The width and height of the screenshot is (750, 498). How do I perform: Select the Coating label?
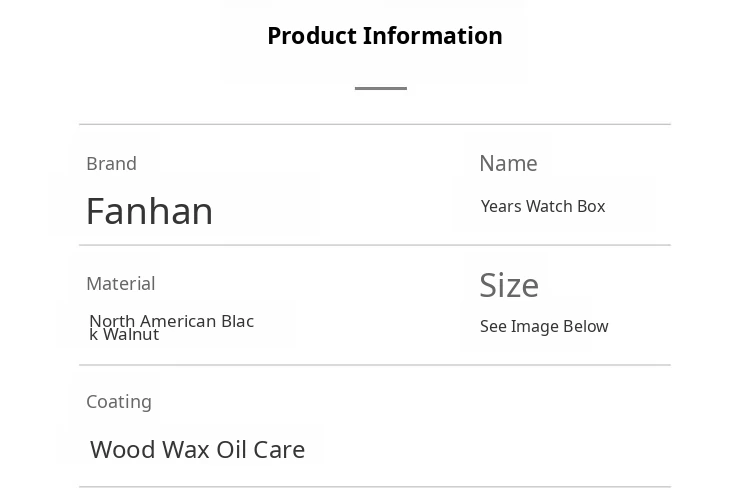[x=119, y=401]
